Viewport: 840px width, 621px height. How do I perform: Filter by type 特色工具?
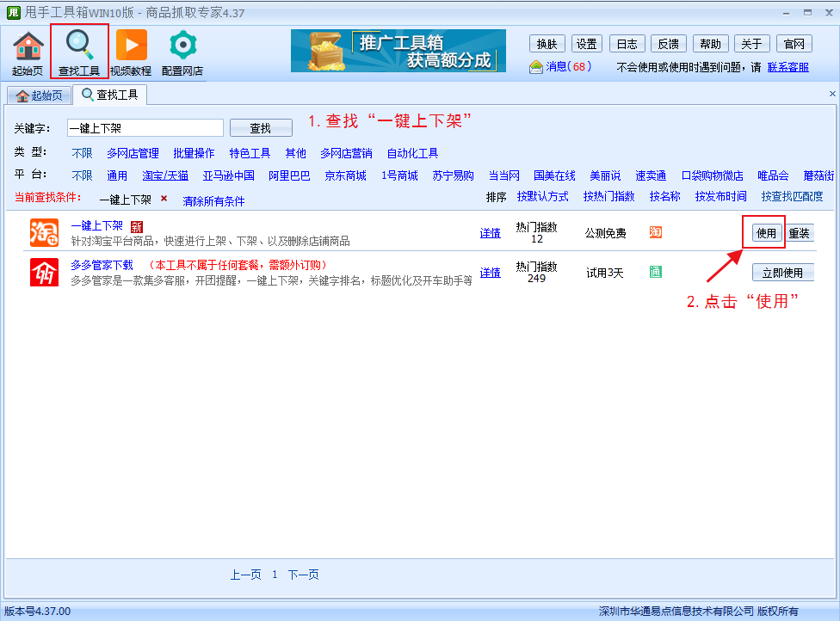point(250,154)
